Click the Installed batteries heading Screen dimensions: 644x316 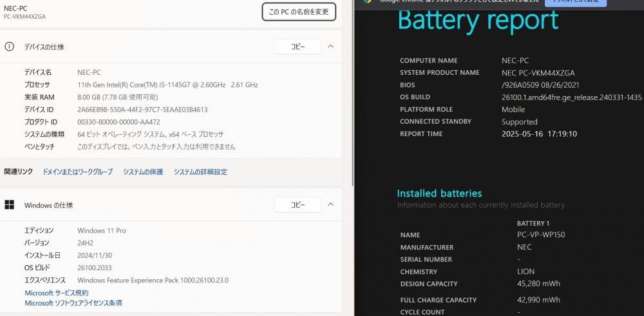[439, 193]
